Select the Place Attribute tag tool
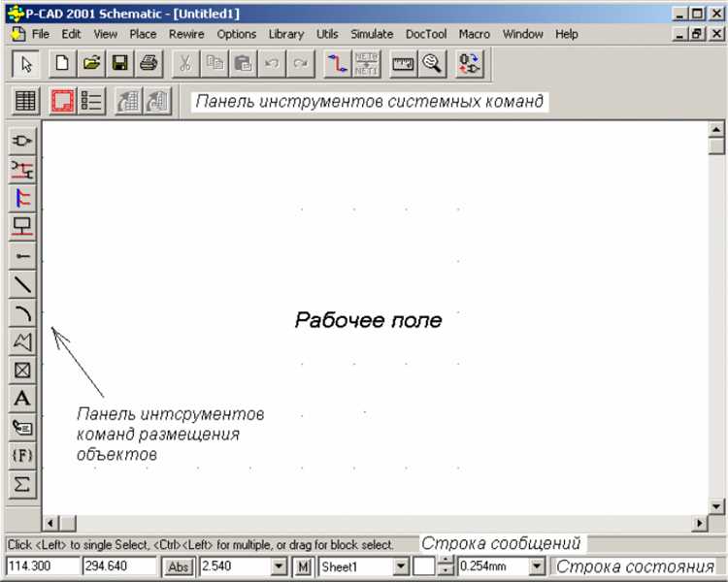Viewport: 728px width, 582px height. pos(22,428)
